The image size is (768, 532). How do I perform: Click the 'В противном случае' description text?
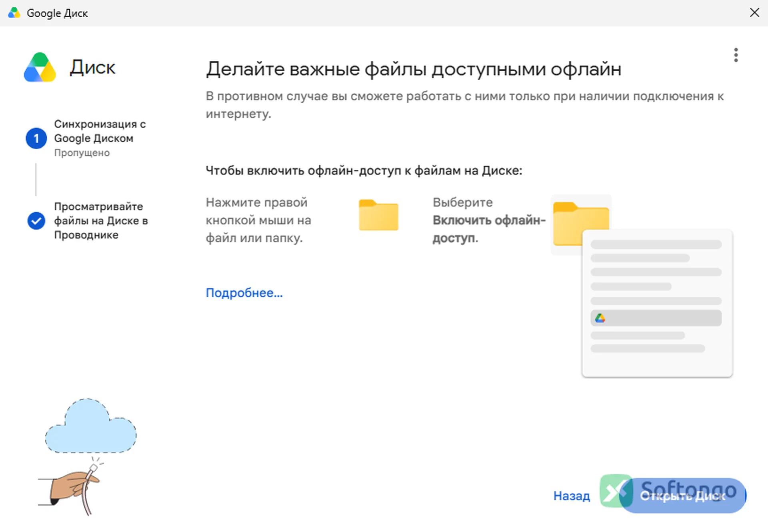click(465, 105)
